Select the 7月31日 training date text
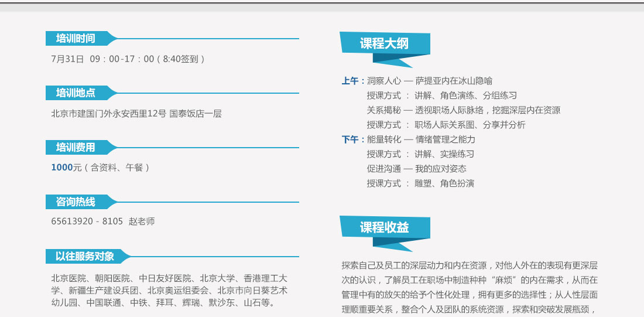Screen dimensions: 644x317 (x=68, y=59)
